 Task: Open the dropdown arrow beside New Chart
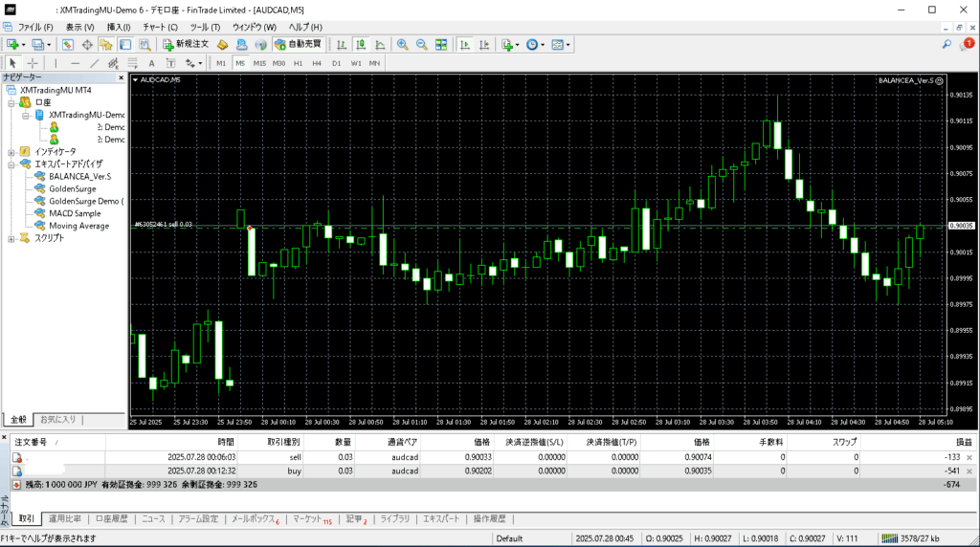point(23,44)
